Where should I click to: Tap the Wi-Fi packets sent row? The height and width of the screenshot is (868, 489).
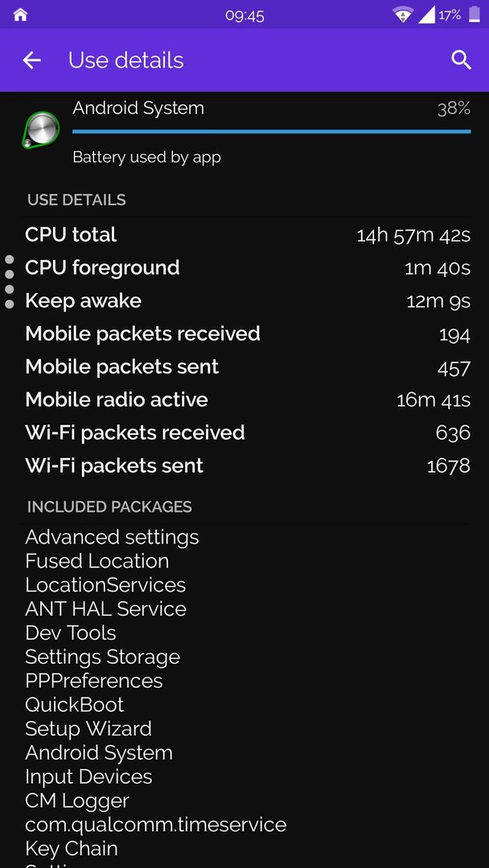(x=248, y=465)
